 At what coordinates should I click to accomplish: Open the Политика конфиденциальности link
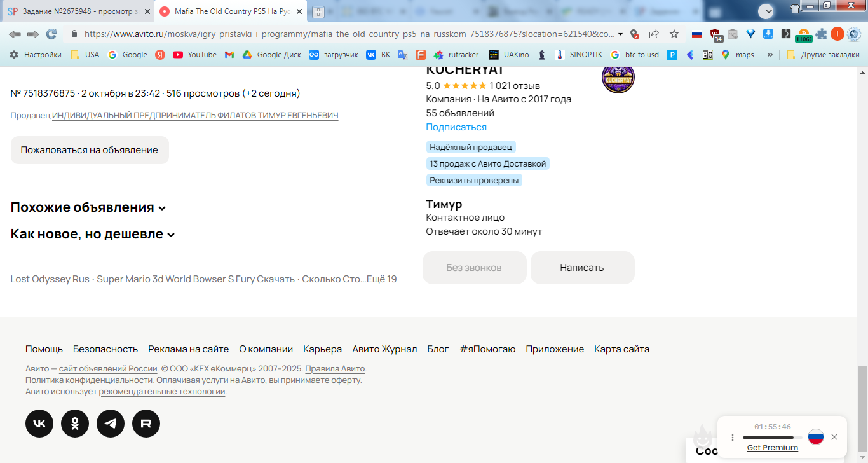click(x=89, y=380)
